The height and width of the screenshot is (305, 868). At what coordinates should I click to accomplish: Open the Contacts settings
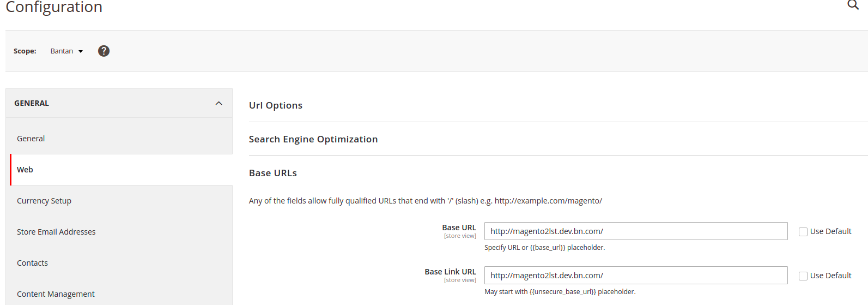[x=33, y=263]
